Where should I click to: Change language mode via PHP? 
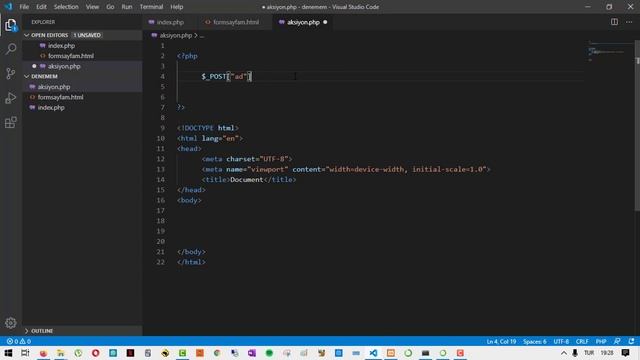coord(601,341)
